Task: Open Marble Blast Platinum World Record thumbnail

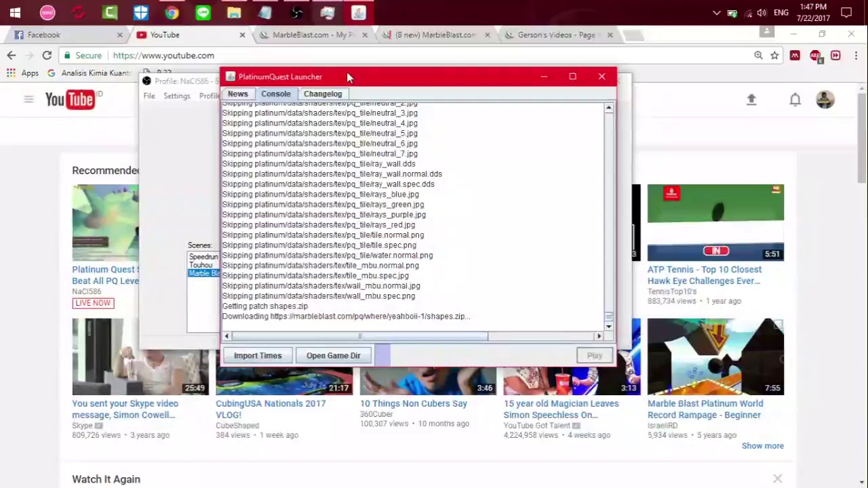Action: [715, 357]
